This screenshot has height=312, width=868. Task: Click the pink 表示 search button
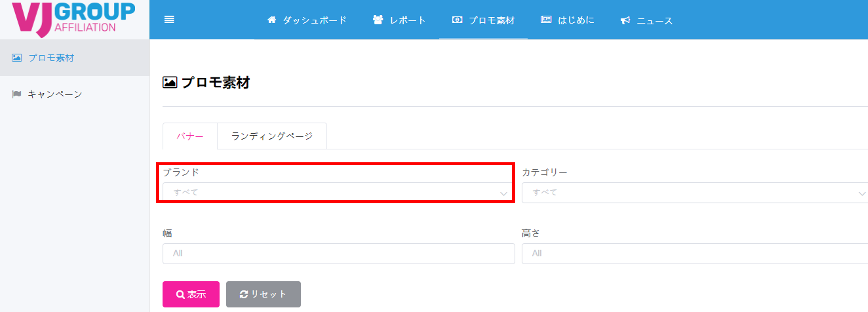(191, 294)
